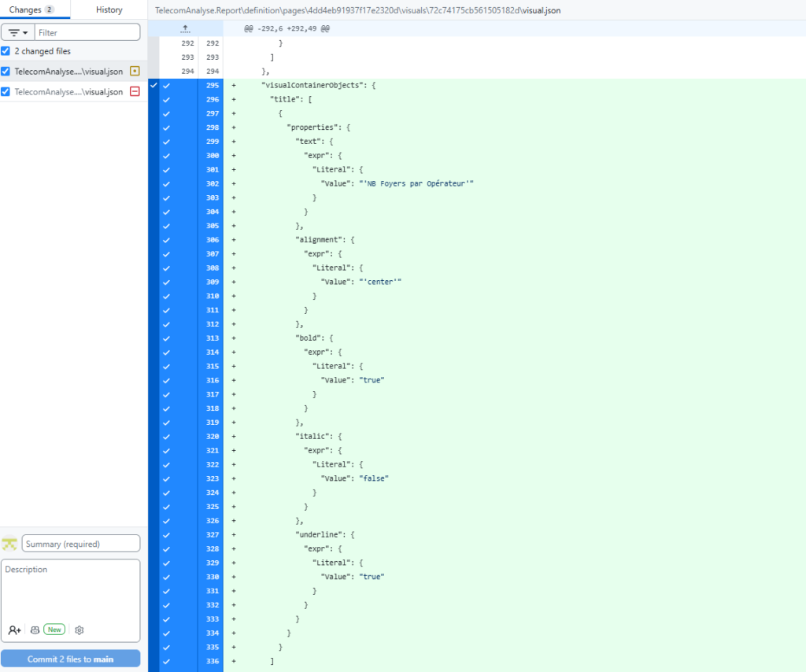Click the removed status icon of second visual.json
Screen dimensions: 806x672
click(135, 91)
